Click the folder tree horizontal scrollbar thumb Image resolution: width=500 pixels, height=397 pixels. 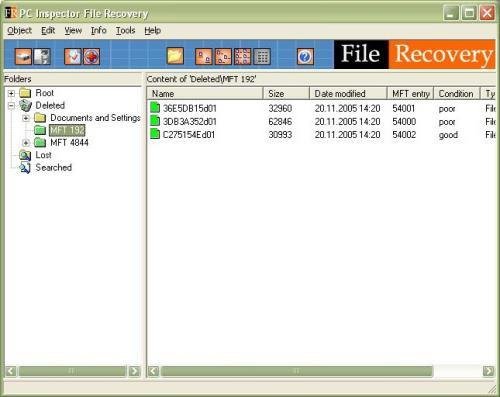tap(72, 371)
